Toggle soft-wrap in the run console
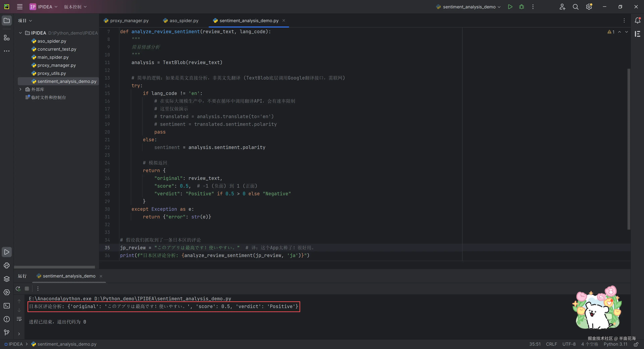 pyautogui.click(x=19, y=319)
